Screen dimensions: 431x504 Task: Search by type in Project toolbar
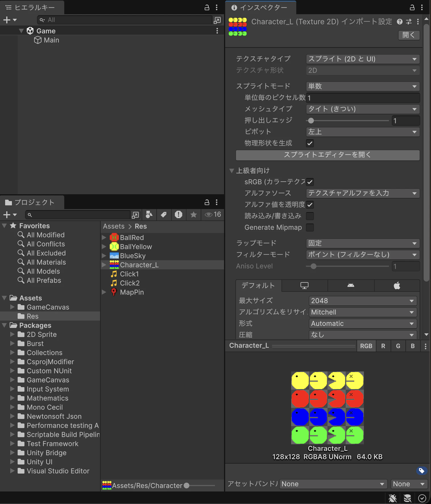pos(149,215)
